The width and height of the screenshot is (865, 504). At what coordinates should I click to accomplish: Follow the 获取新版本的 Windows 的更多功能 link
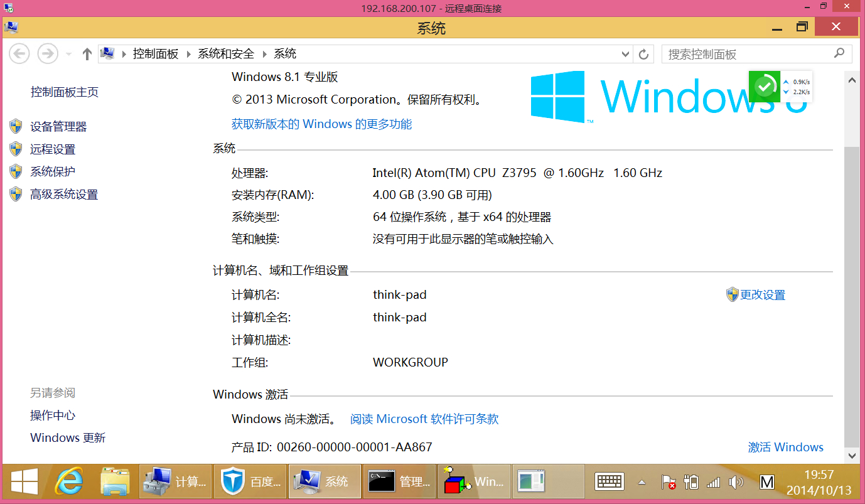322,124
